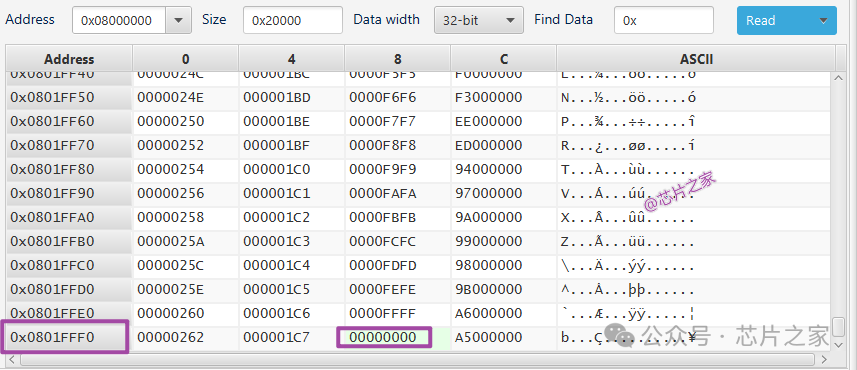Viewport: 857px width, 370px height.
Task: Click the column header C
Action: (503, 58)
